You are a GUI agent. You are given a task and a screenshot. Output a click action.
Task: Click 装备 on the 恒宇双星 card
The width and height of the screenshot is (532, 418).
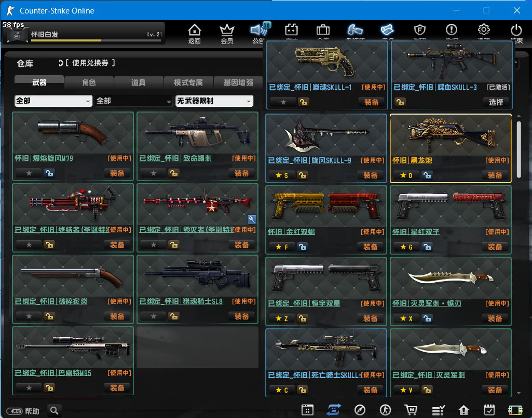pos(370,318)
